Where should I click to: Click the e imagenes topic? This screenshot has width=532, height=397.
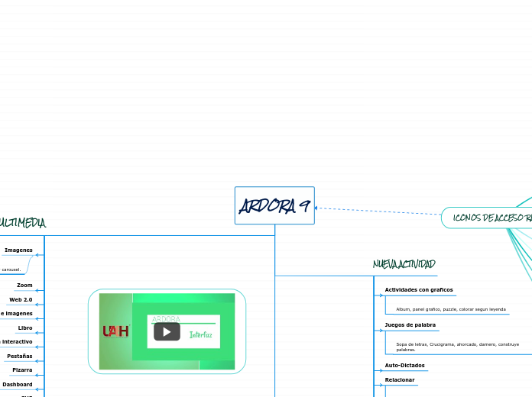(16, 314)
